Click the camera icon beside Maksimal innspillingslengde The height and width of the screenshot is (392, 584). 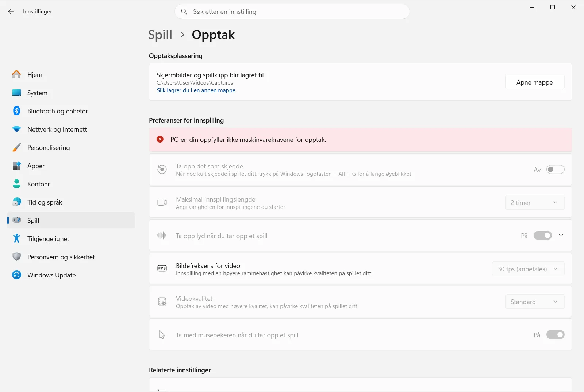(162, 202)
